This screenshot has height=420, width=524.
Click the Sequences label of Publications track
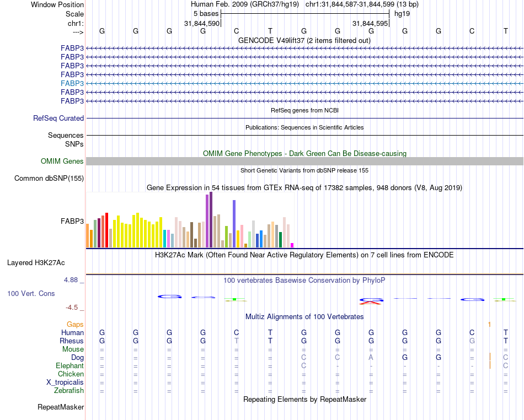coord(66,135)
